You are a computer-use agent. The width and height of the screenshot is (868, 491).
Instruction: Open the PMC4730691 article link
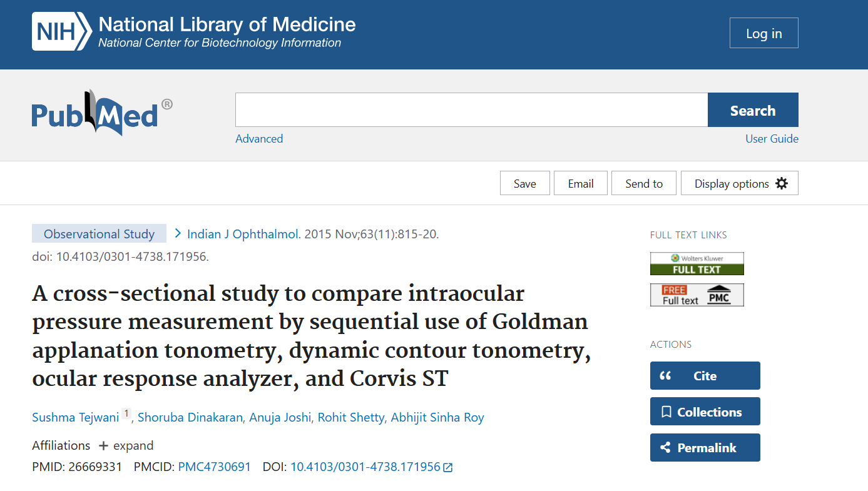(x=214, y=467)
